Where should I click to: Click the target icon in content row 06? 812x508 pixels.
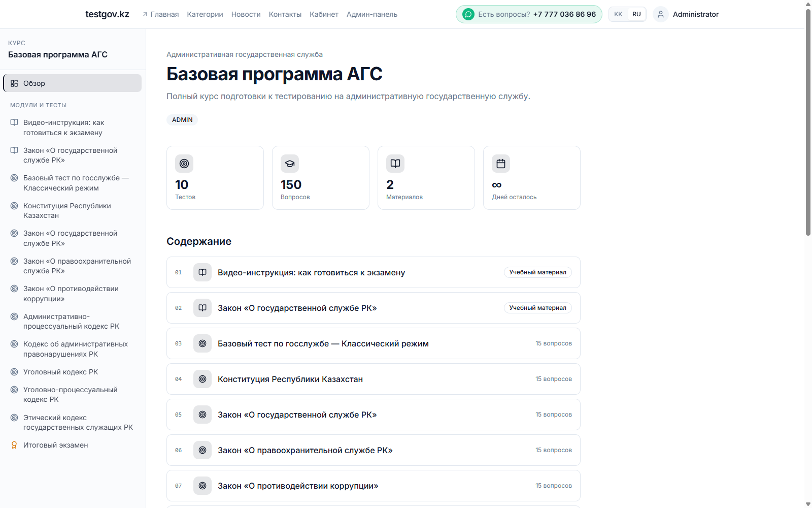(202, 450)
